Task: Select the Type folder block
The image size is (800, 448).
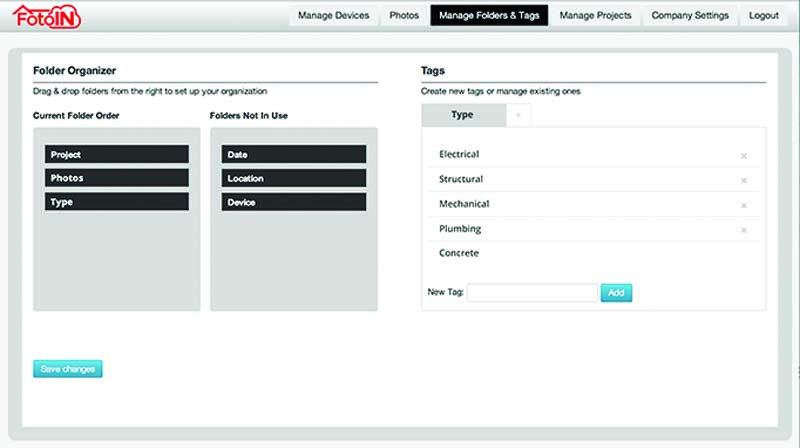Action: (117, 202)
